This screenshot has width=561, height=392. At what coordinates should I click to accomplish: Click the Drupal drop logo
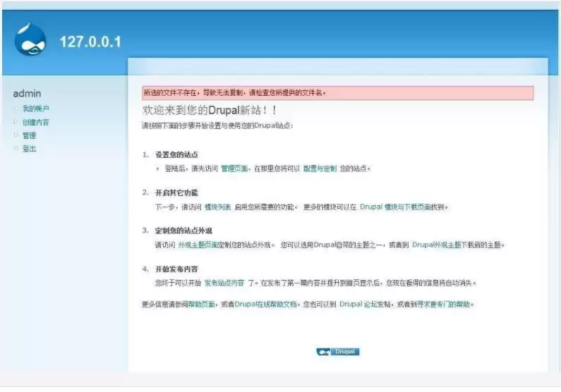coord(30,39)
